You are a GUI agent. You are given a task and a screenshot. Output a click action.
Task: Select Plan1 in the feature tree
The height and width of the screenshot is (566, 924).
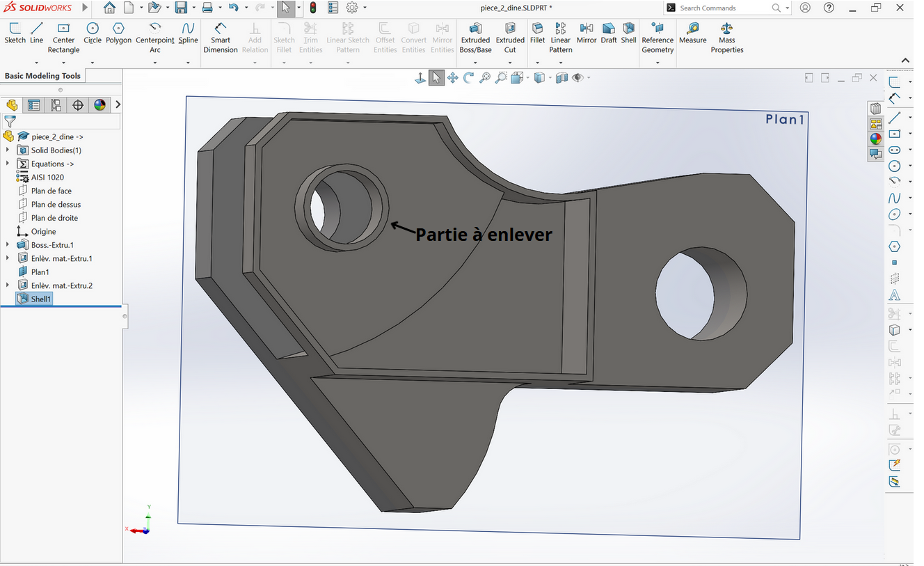40,272
